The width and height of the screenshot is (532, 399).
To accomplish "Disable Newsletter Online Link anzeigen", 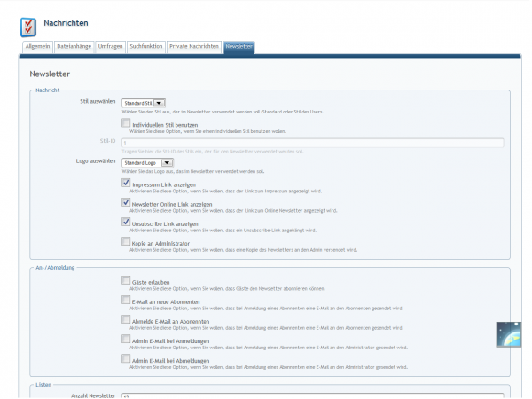I will (126, 202).
